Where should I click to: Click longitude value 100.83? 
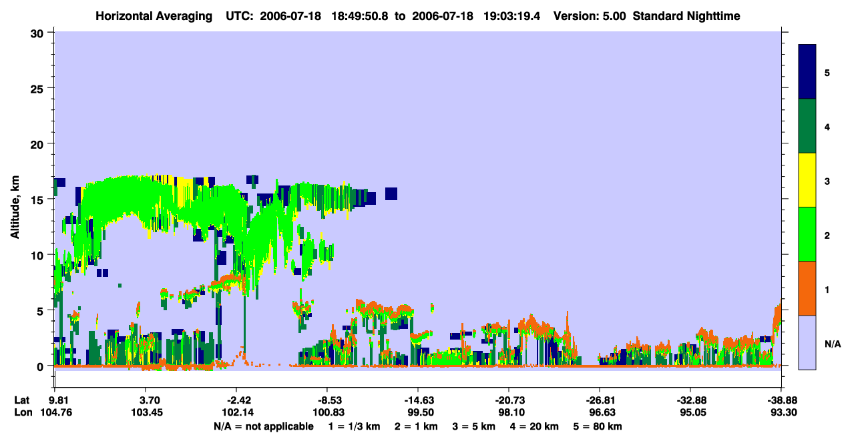pos(328,412)
